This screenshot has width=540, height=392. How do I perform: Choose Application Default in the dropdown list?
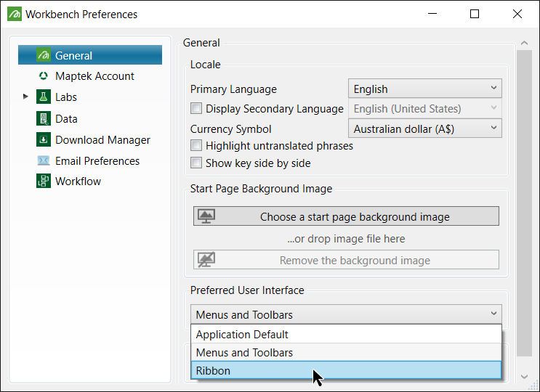click(x=346, y=335)
